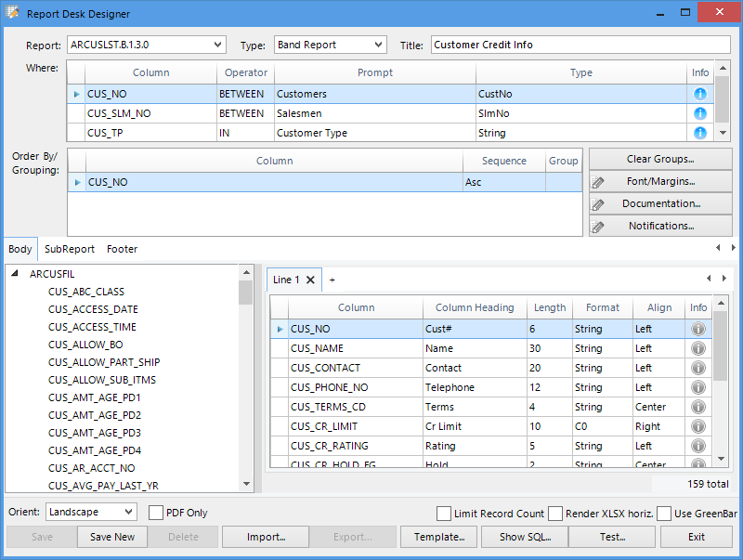Enable the PDF Only checkbox
This screenshot has height=560, width=743.
[156, 513]
